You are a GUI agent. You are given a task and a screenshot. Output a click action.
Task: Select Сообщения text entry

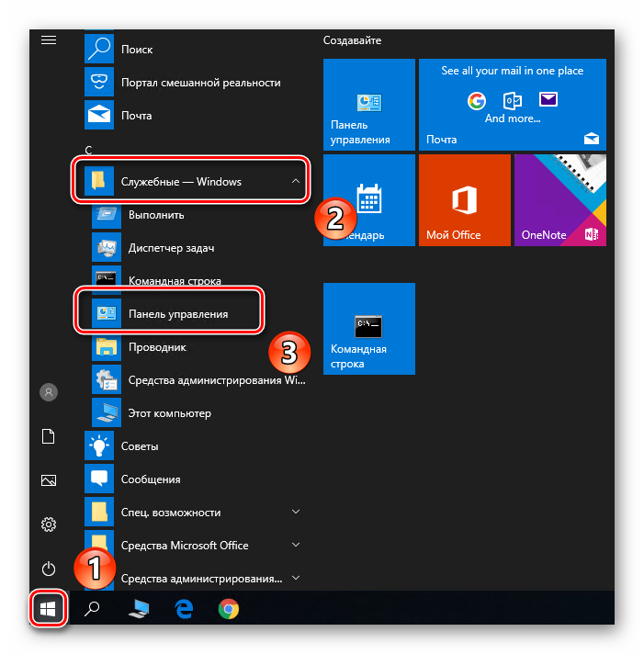[x=151, y=479]
